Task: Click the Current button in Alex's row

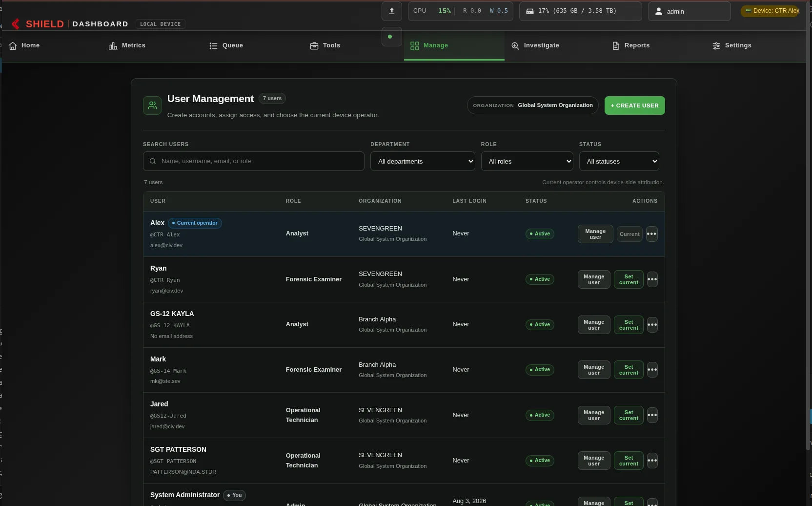Action: [x=629, y=234]
